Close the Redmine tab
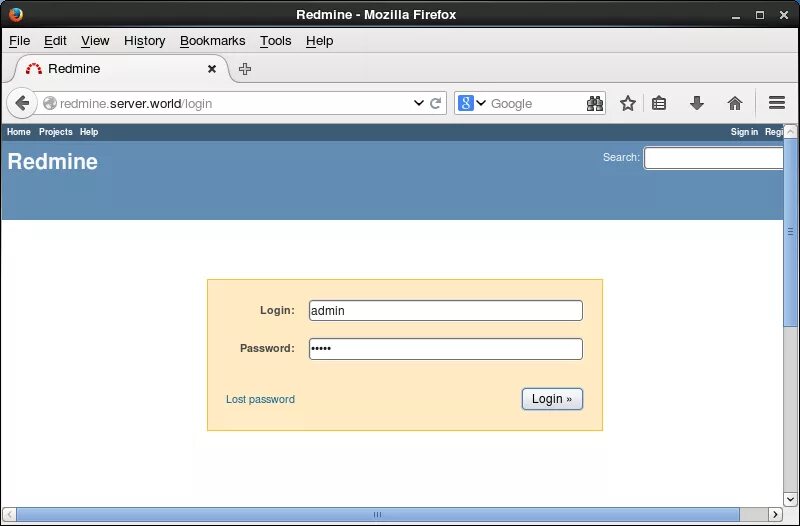 click(x=212, y=69)
